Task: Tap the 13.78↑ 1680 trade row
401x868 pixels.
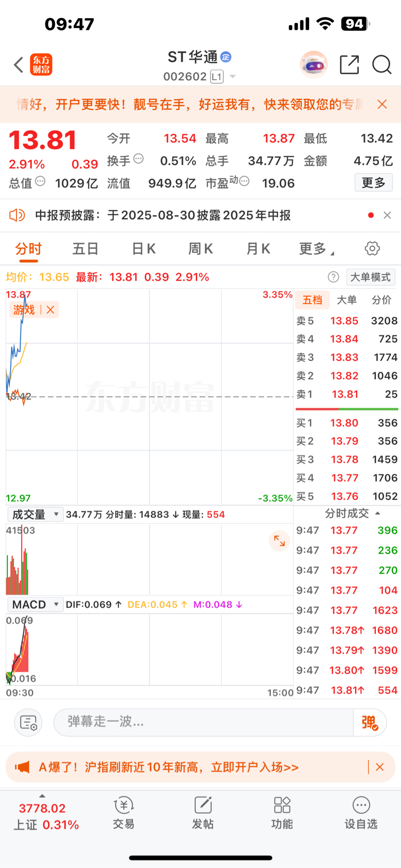Action: 347,630
